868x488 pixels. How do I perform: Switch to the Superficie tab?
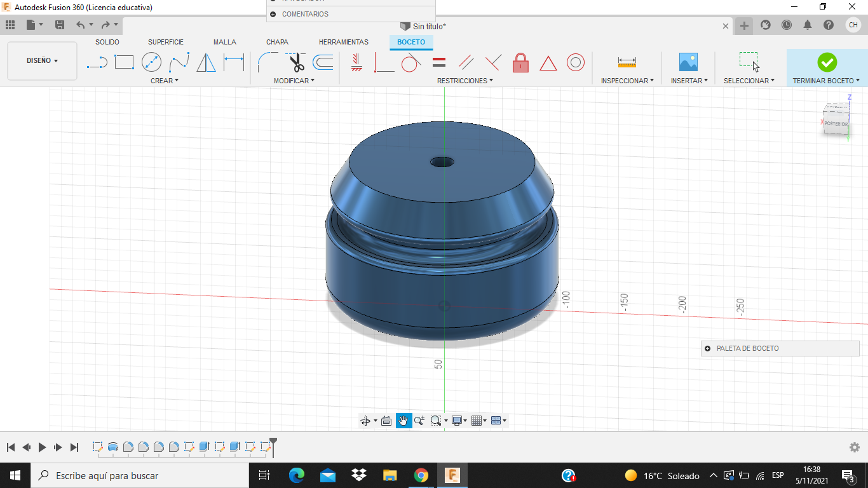166,42
